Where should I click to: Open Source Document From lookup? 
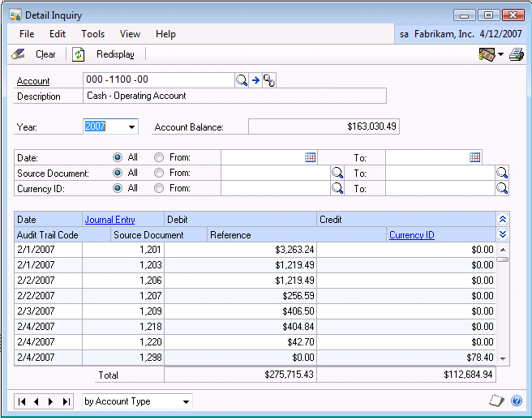pyautogui.click(x=337, y=173)
